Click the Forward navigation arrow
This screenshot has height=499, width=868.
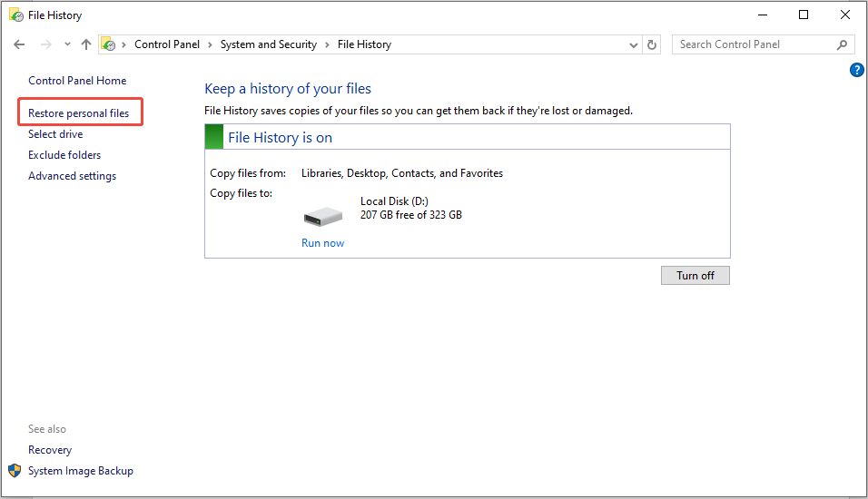coord(46,44)
